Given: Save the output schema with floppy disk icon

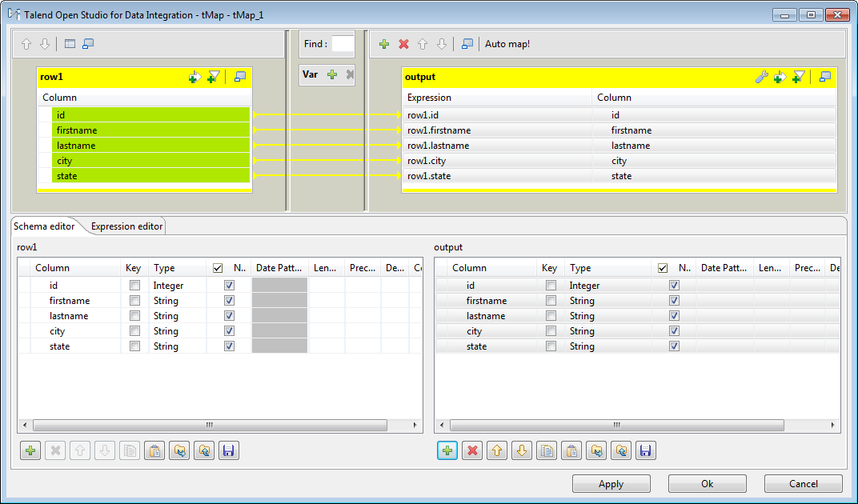Looking at the screenshot, I should coord(645,450).
